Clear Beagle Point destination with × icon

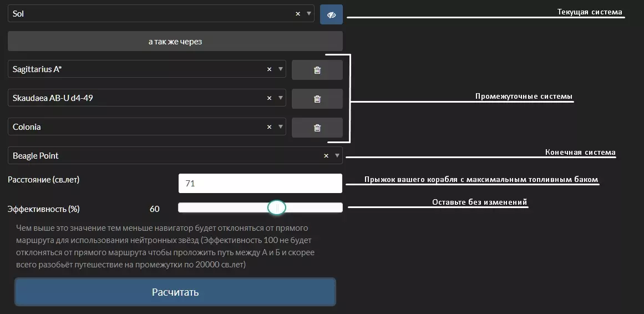(x=326, y=156)
